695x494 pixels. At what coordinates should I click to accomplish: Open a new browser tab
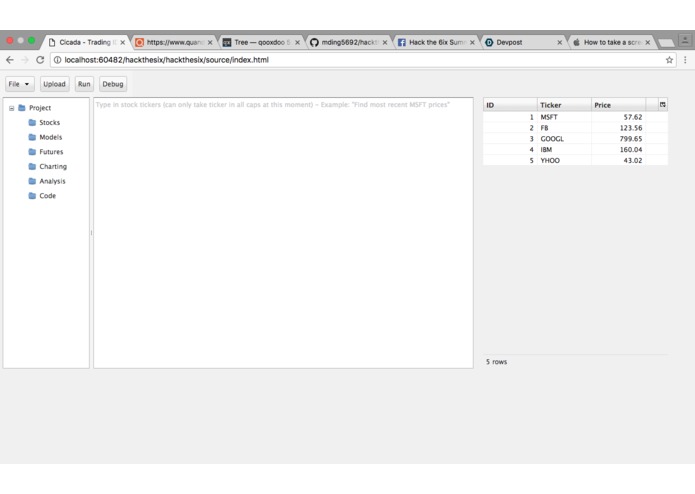666,43
